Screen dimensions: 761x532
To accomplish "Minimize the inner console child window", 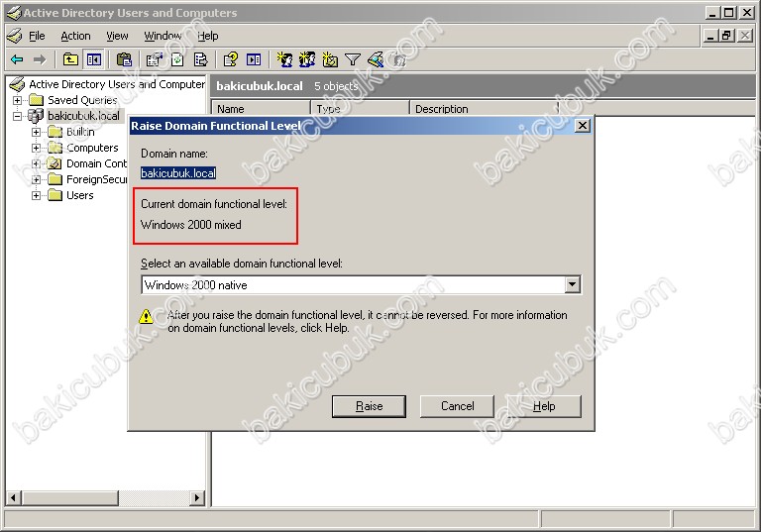I will [711, 36].
